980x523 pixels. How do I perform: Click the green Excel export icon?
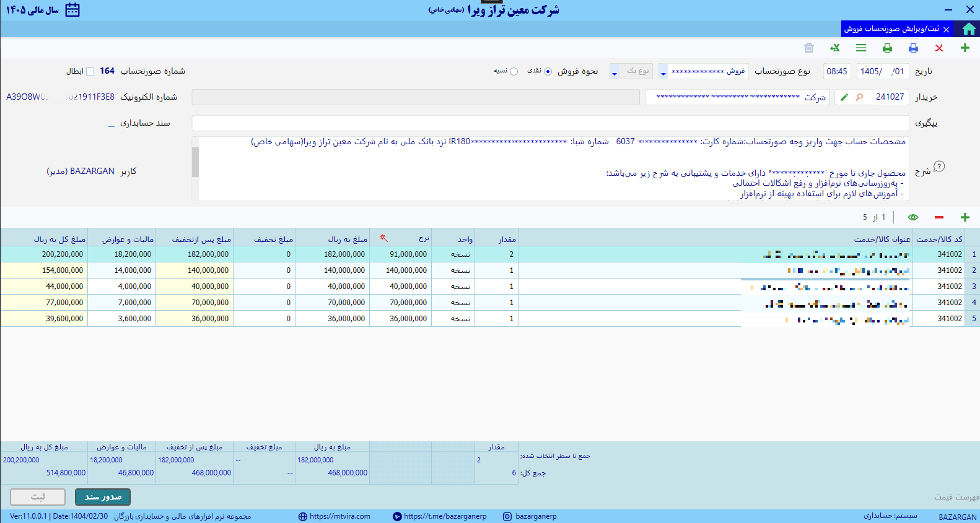click(835, 48)
